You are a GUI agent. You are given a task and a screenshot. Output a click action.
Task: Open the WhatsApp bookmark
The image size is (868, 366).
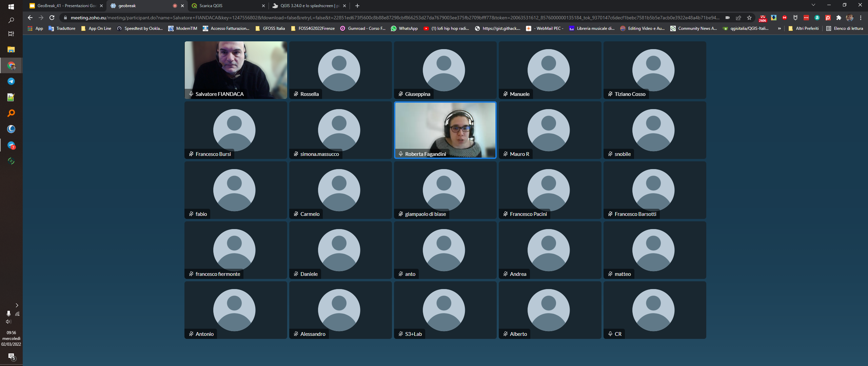(404, 28)
